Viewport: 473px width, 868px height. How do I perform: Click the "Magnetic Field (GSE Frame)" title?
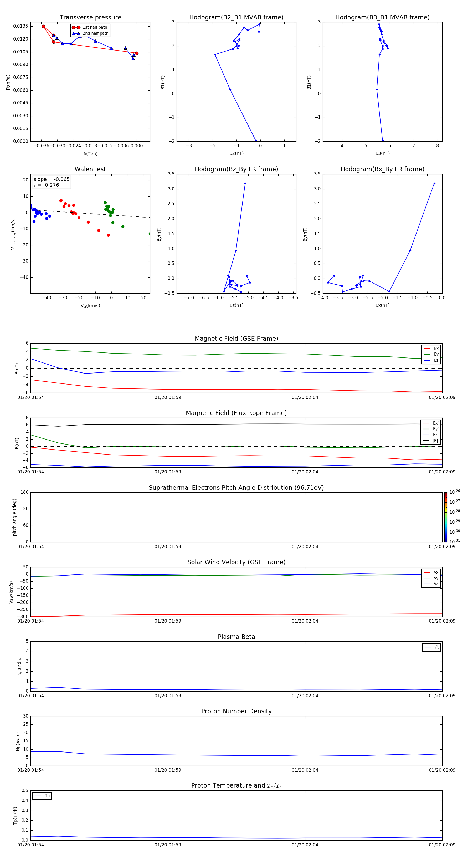236,339
